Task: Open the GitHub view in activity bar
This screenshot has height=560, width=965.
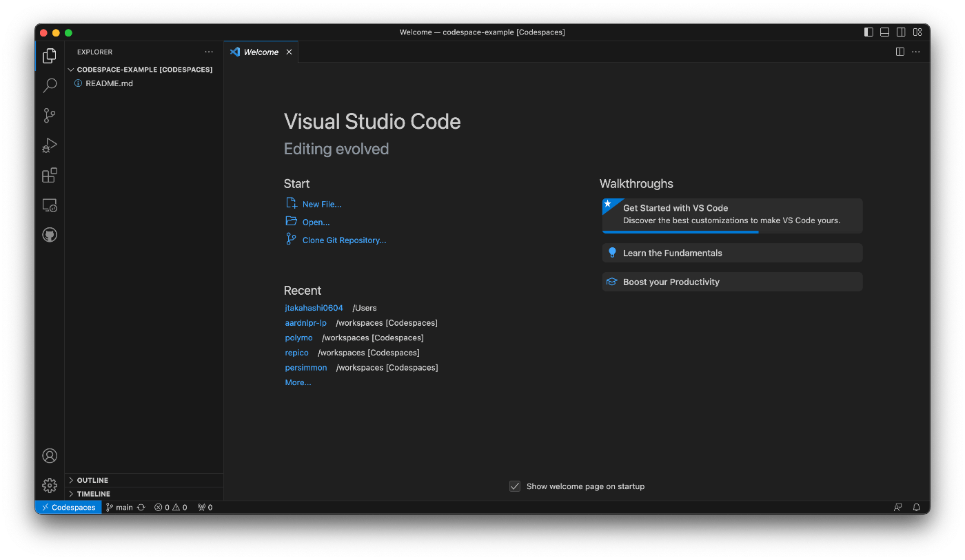Action: click(50, 235)
